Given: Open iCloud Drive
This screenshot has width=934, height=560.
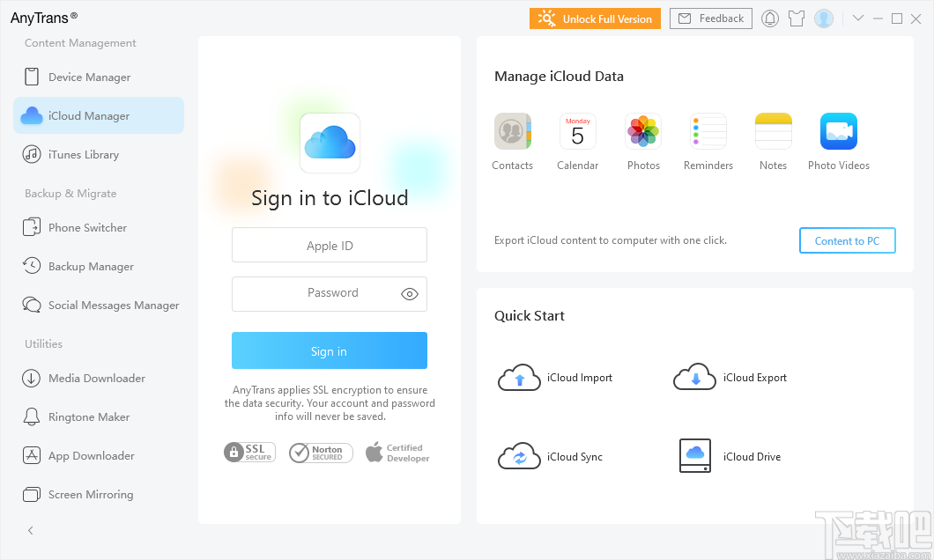Looking at the screenshot, I should 730,456.
